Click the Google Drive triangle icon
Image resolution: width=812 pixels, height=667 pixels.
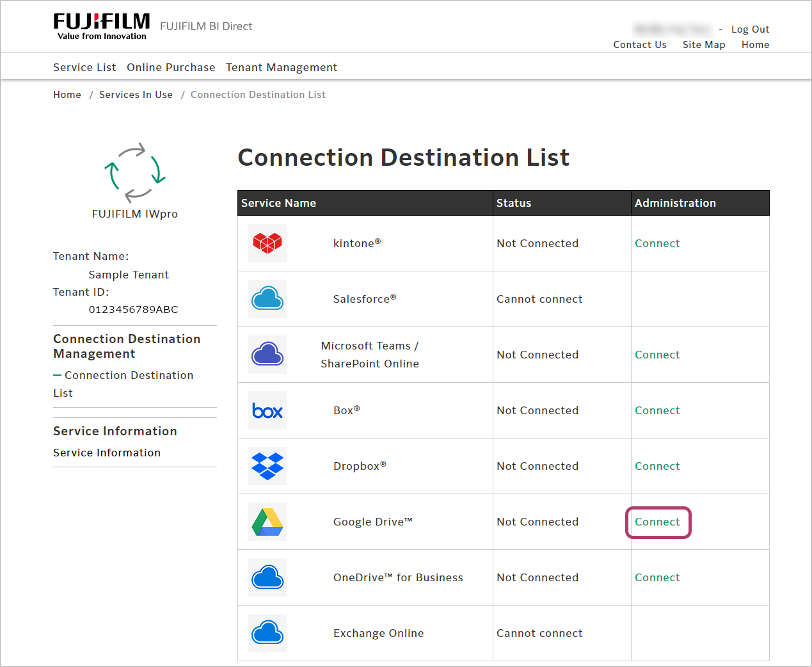pyautogui.click(x=267, y=522)
